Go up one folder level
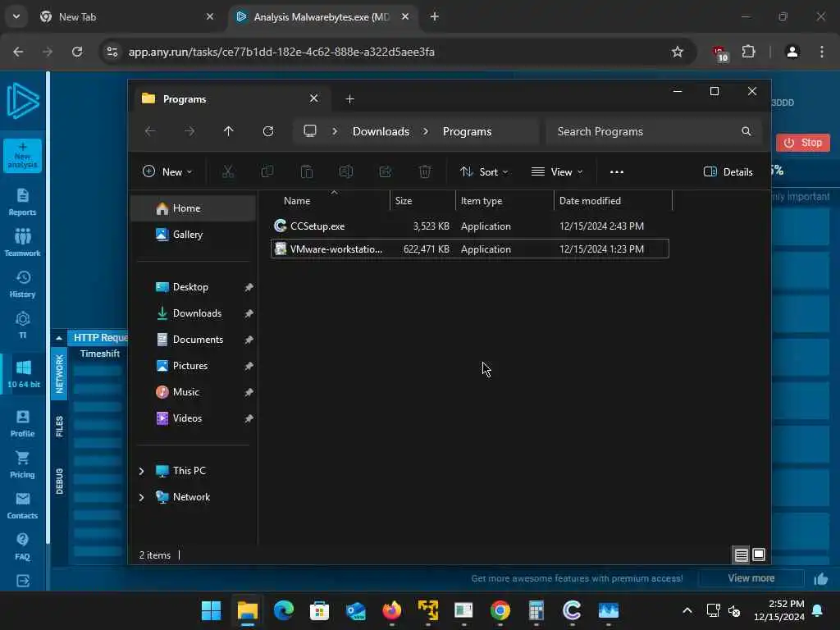Image resolution: width=840 pixels, height=630 pixels. tap(229, 131)
